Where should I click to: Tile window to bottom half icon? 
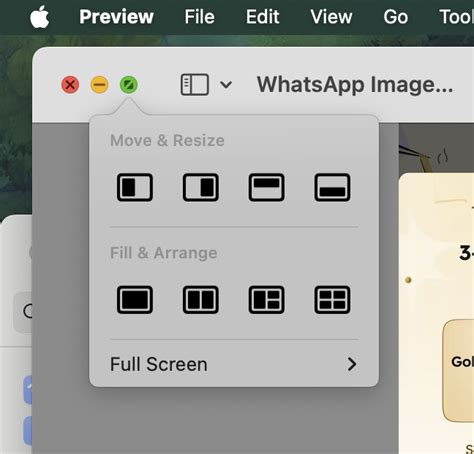coord(332,187)
